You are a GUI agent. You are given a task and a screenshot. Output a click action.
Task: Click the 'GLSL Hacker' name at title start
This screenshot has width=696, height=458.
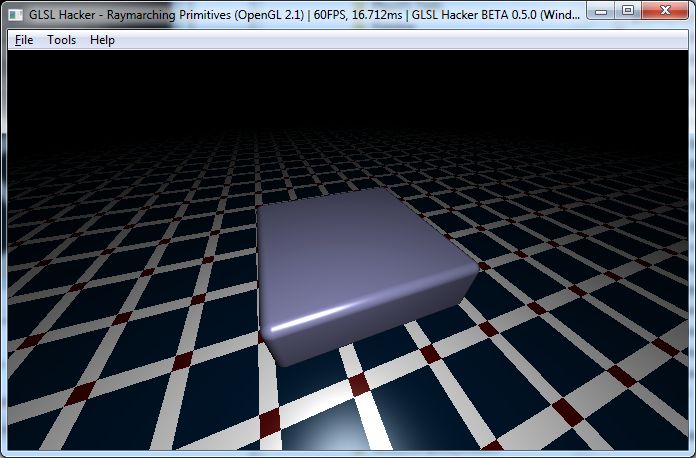pyautogui.click(x=62, y=12)
